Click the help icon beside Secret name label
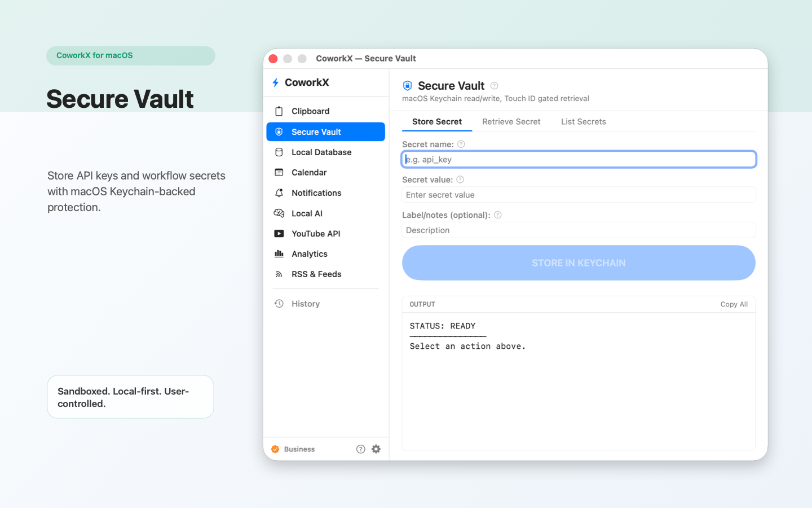Image resolution: width=812 pixels, height=508 pixels. click(461, 144)
